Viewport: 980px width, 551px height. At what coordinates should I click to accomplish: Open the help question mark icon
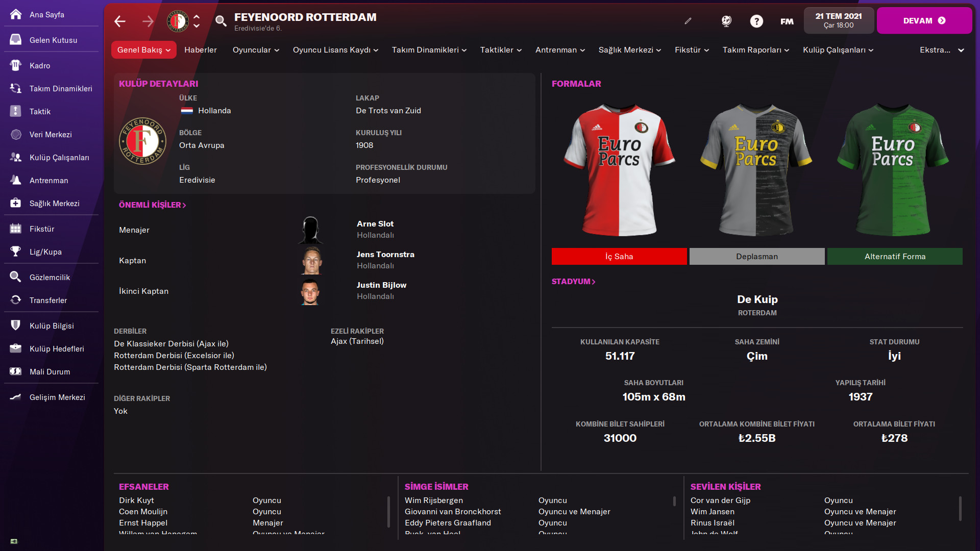point(756,21)
